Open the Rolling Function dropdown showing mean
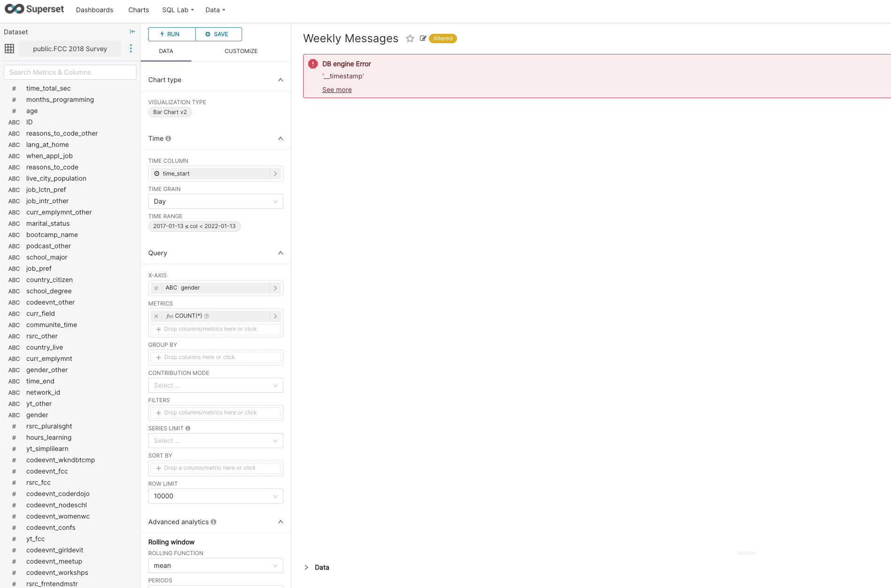The height and width of the screenshot is (588, 891). (216, 565)
